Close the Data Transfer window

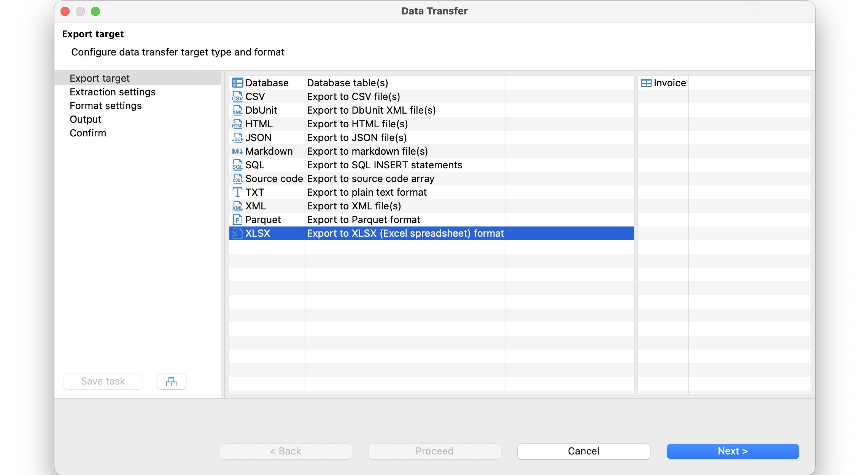[65, 11]
